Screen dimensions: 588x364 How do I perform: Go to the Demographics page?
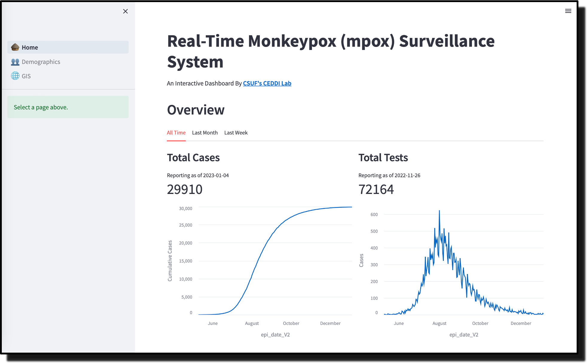click(41, 62)
